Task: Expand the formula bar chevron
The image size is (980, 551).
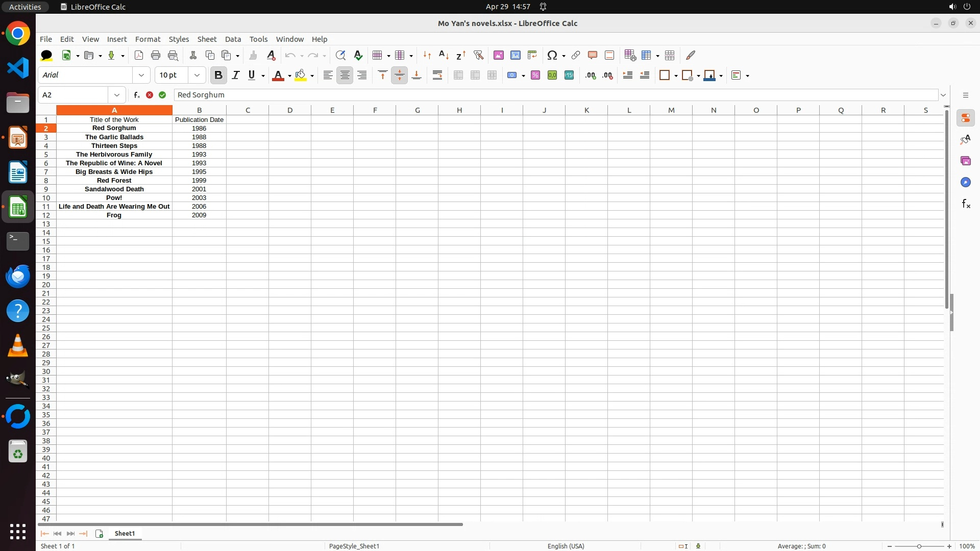Action: (x=943, y=95)
